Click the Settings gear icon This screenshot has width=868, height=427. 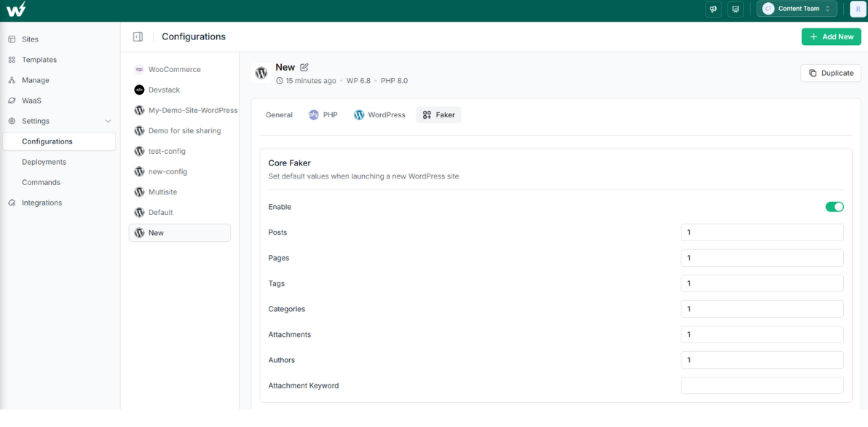[x=12, y=121]
